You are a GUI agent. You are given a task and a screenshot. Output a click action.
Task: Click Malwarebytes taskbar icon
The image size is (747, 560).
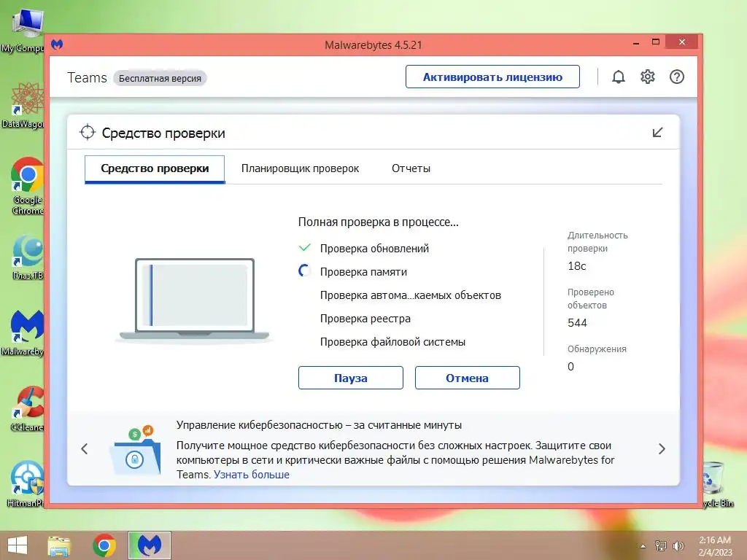coord(150,545)
